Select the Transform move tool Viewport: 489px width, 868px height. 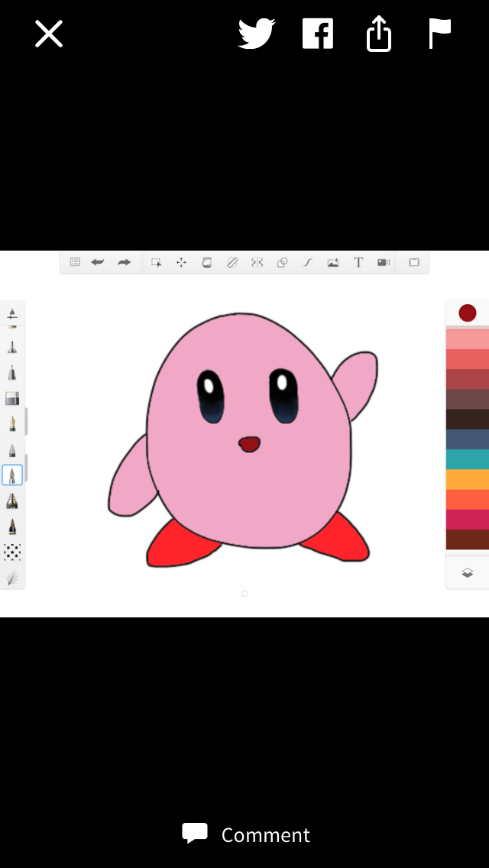(x=181, y=262)
